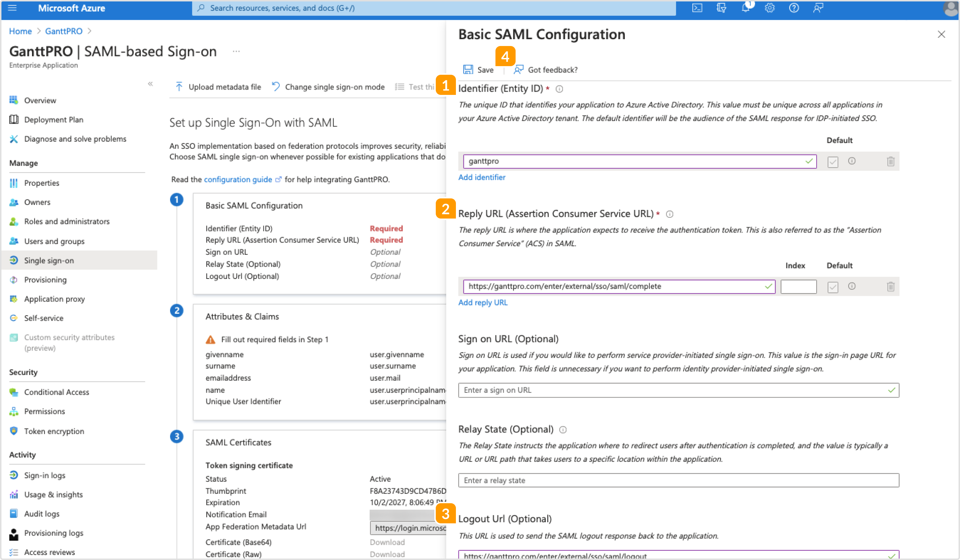This screenshot has height=560, width=960.
Task: Show info for Relay State (Optional)
Action: click(x=563, y=430)
